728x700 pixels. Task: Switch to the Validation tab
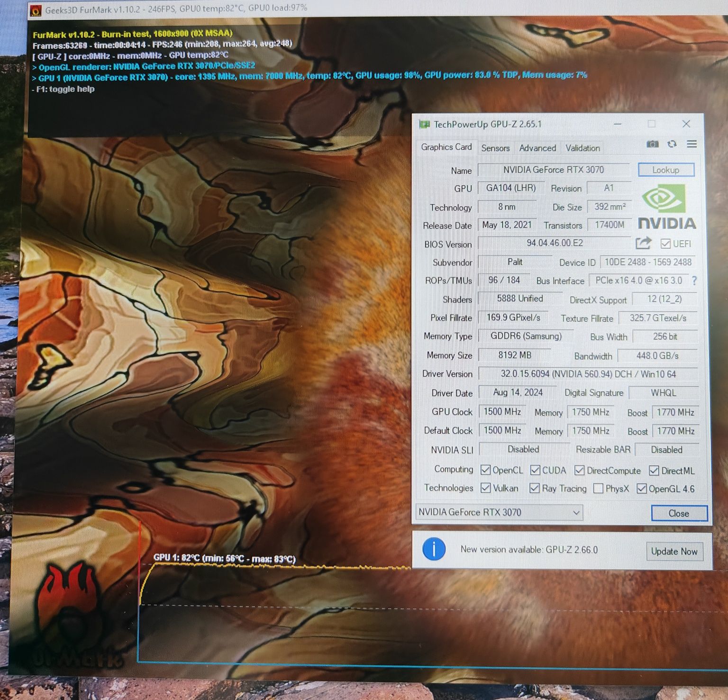click(x=582, y=148)
